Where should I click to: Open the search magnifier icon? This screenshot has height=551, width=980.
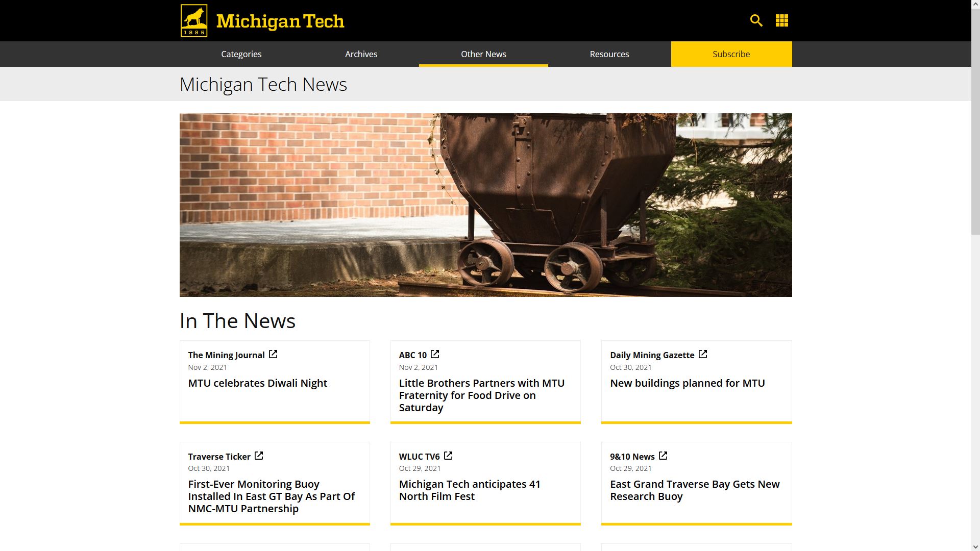pos(756,20)
